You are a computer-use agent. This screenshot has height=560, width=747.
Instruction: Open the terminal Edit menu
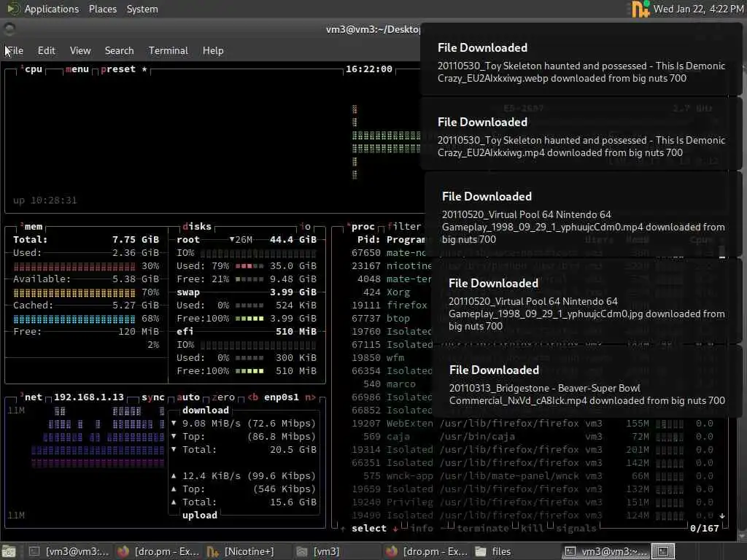click(46, 50)
